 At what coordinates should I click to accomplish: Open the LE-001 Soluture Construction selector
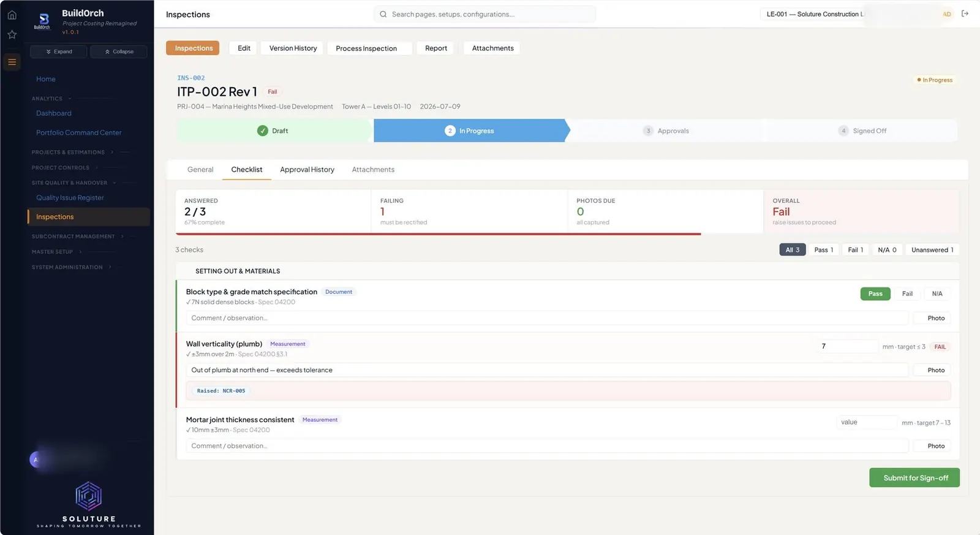tap(813, 14)
